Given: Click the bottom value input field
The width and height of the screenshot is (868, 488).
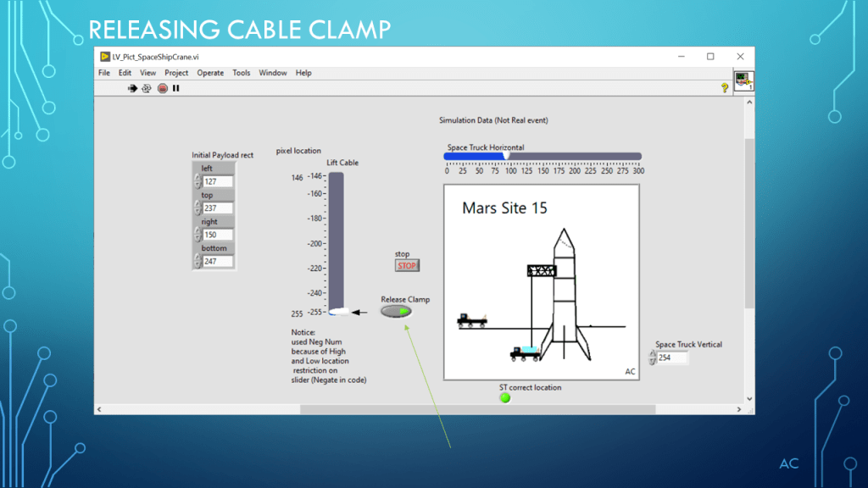Looking at the screenshot, I should click(x=217, y=262).
